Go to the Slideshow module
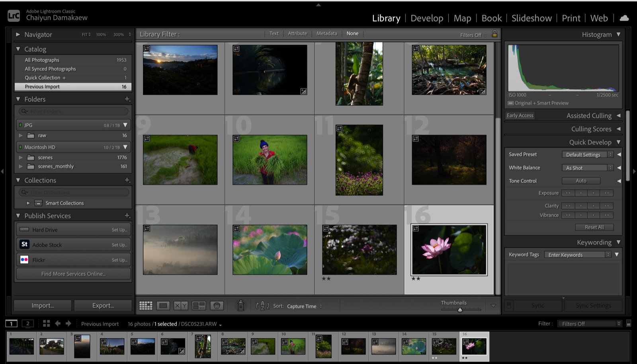The width and height of the screenshot is (637, 364). (531, 18)
